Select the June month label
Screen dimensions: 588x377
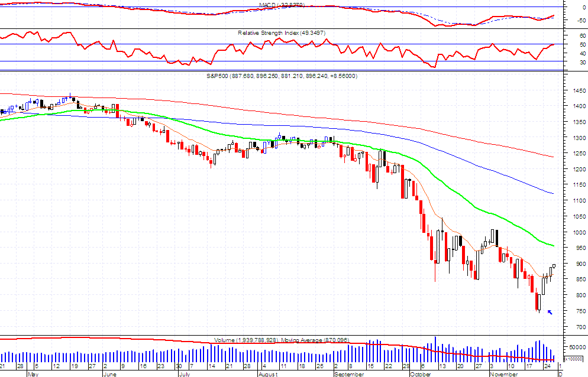coord(109,374)
